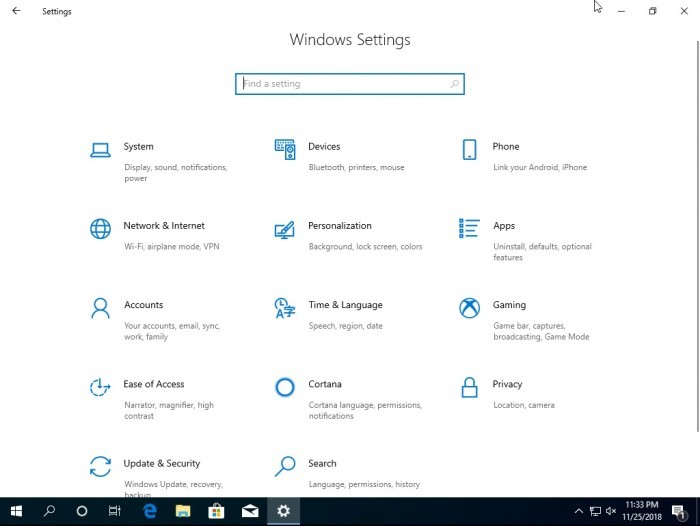
Task: Open the Ease of Access icon
Action: (100, 387)
